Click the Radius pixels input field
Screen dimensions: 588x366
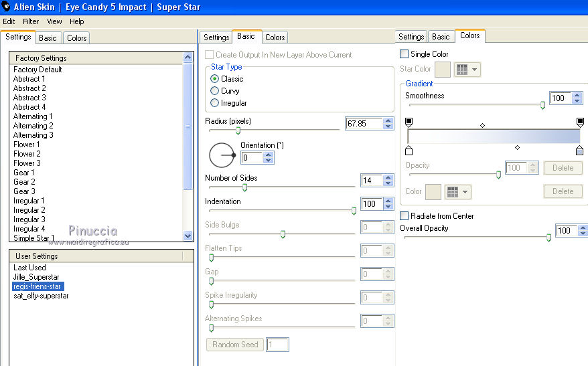(x=364, y=124)
